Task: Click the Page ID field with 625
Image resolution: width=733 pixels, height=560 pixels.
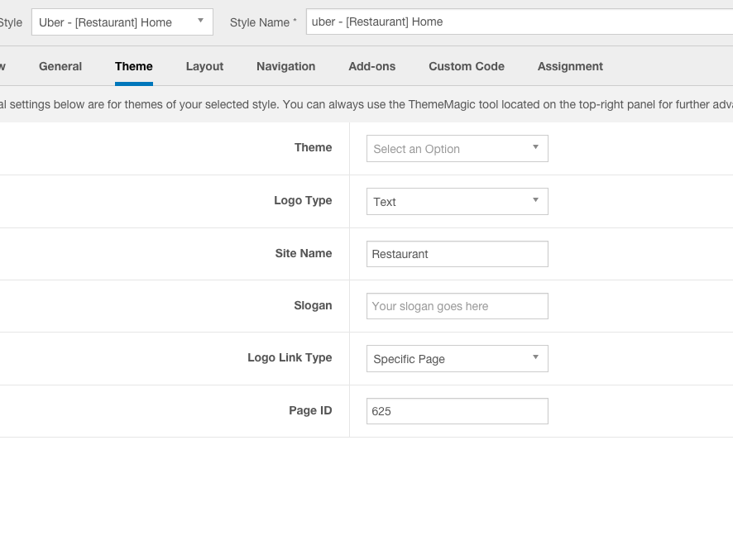Action: (457, 411)
